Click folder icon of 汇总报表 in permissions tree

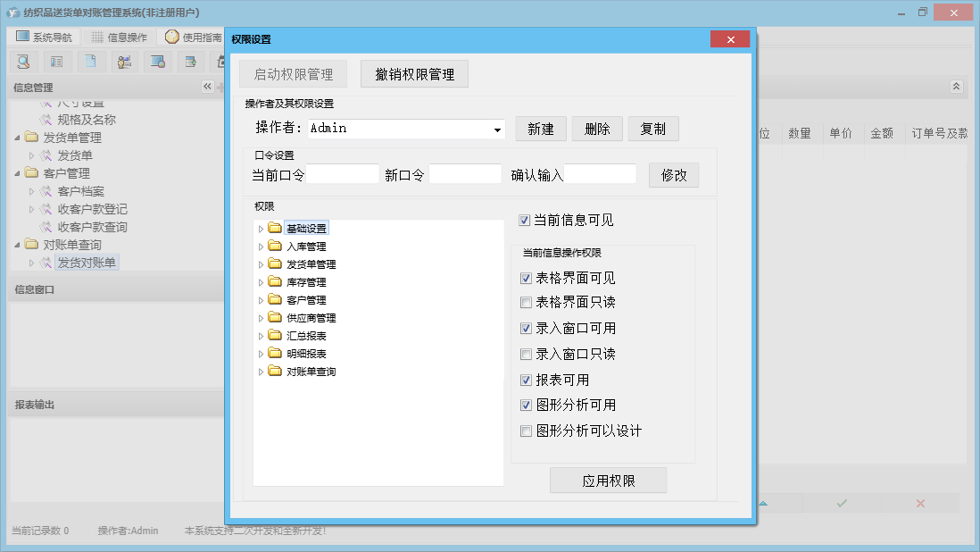click(275, 335)
